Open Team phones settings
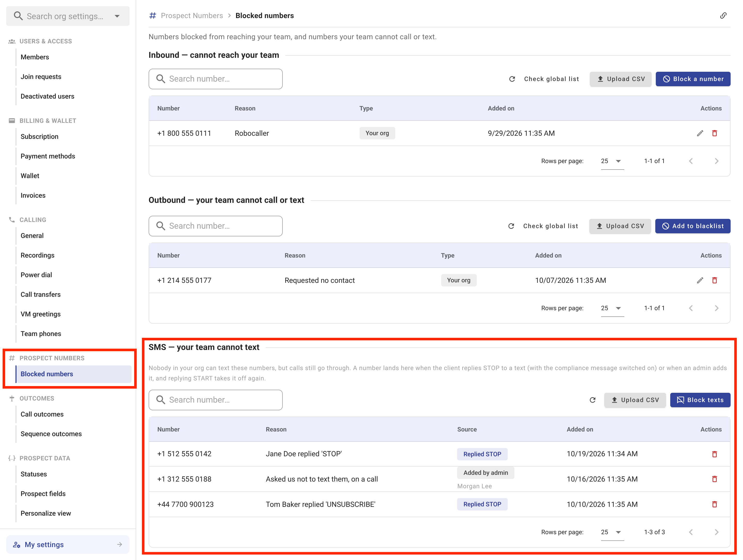Viewport: 743px width, 560px height. pyautogui.click(x=41, y=334)
